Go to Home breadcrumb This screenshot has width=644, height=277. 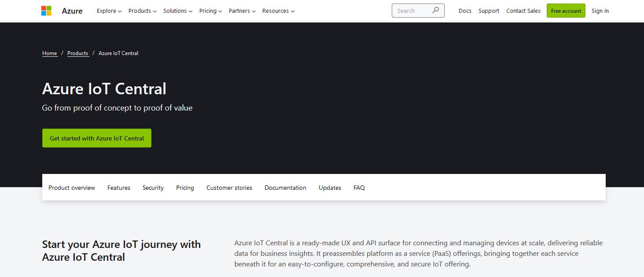tap(50, 53)
